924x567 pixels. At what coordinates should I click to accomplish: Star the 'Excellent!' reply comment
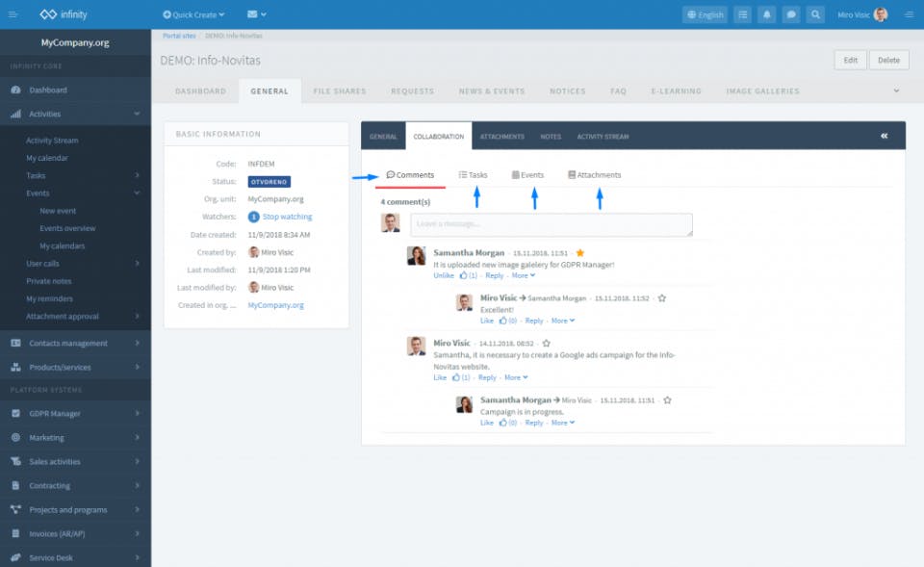click(x=662, y=298)
